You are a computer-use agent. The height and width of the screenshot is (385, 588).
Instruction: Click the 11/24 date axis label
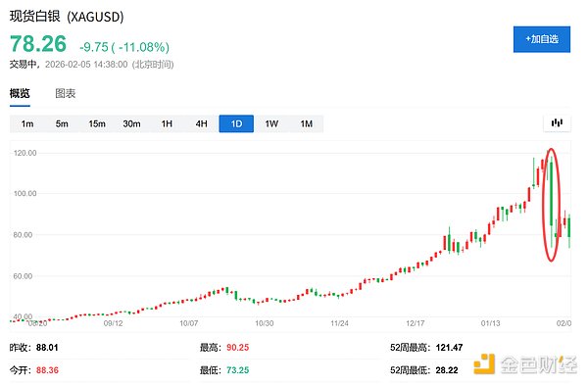[x=339, y=323]
